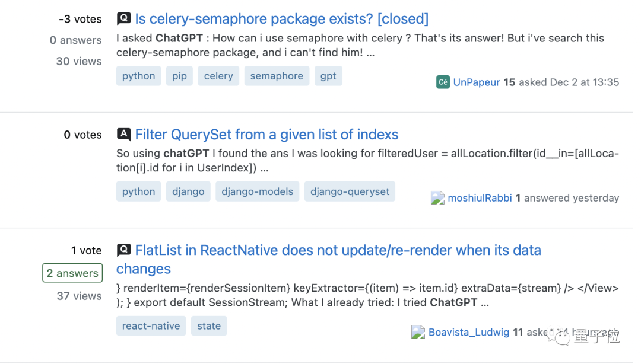Select the 'semaphore' tag
Screen dimensions: 641x364
point(277,76)
